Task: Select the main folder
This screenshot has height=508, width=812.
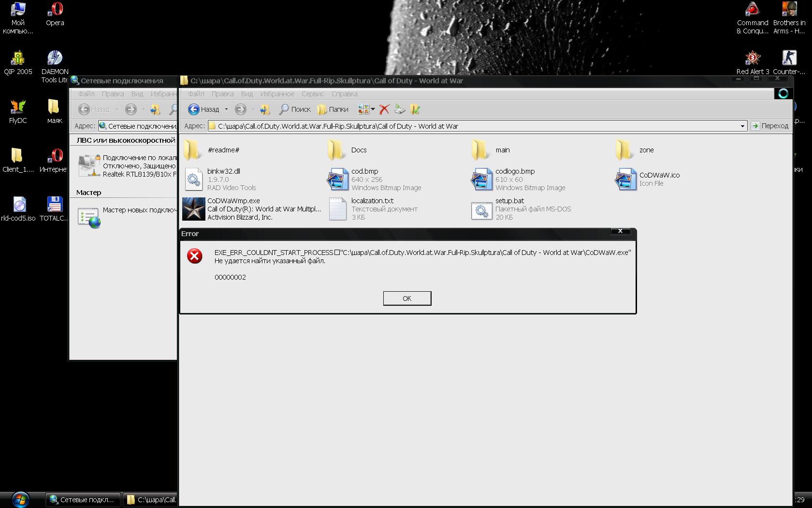Action: click(x=491, y=150)
